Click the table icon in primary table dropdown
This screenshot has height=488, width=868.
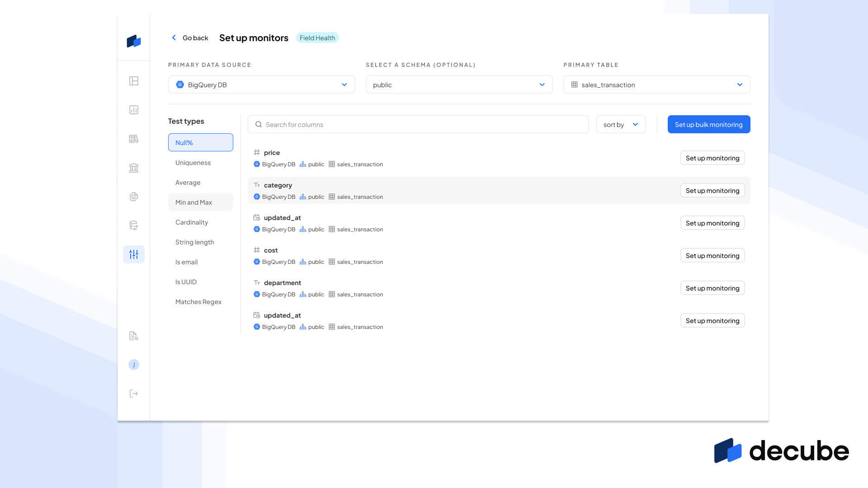coord(575,84)
